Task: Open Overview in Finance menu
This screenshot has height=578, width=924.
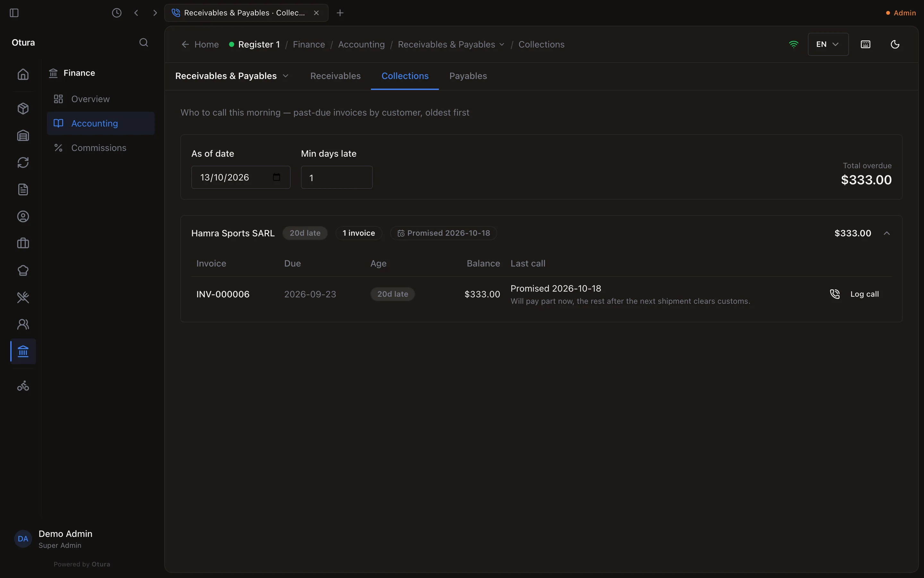Action: [101, 100]
